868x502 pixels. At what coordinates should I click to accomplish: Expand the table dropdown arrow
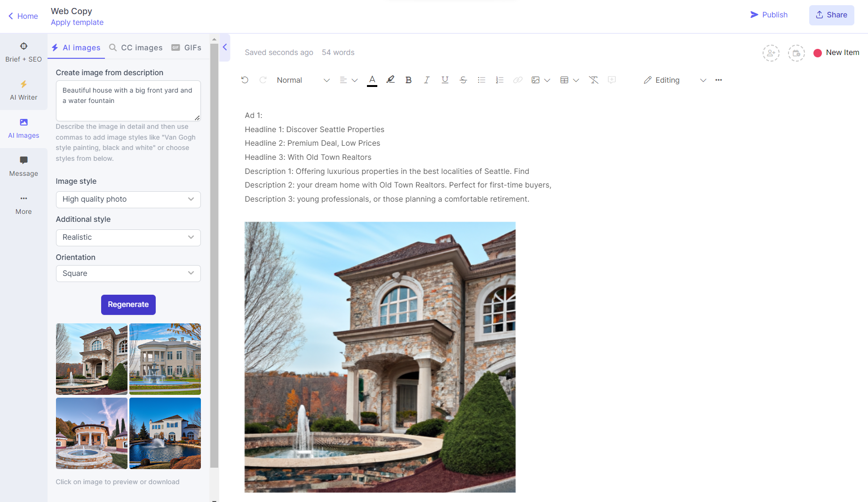576,80
